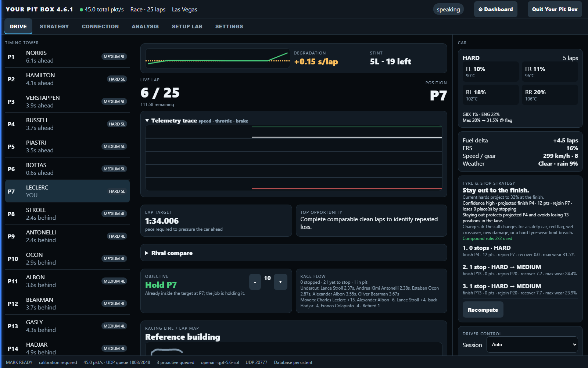Click Stay out to the finish heading
This screenshot has height=368, width=588.
coord(496,190)
